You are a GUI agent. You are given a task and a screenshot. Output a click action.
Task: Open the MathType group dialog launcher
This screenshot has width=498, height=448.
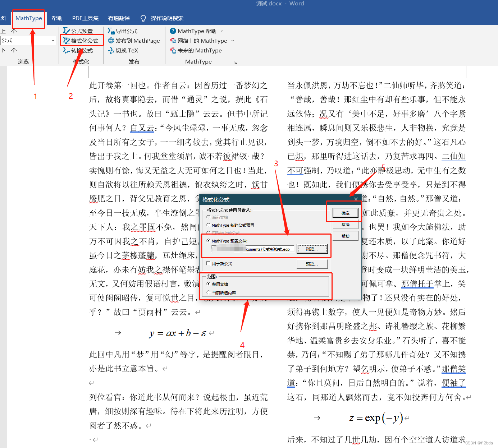(x=236, y=62)
